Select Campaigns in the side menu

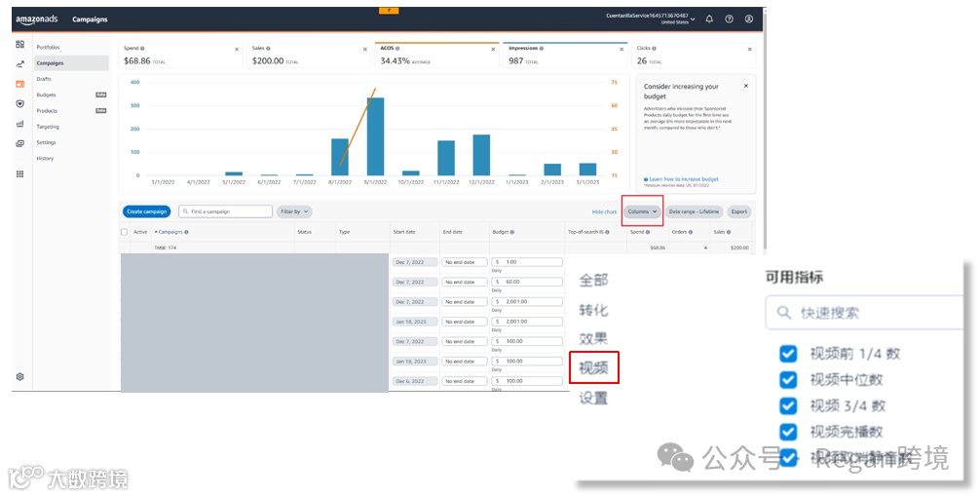coord(71,63)
